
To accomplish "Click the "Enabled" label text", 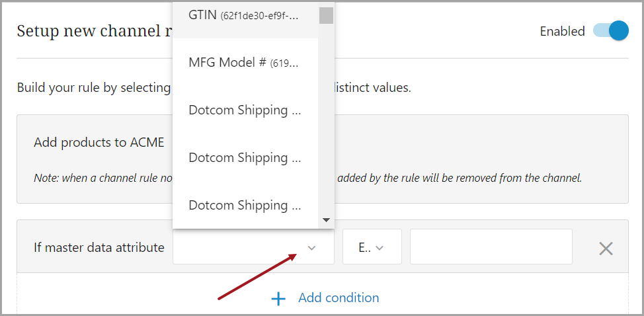I will (562, 32).
